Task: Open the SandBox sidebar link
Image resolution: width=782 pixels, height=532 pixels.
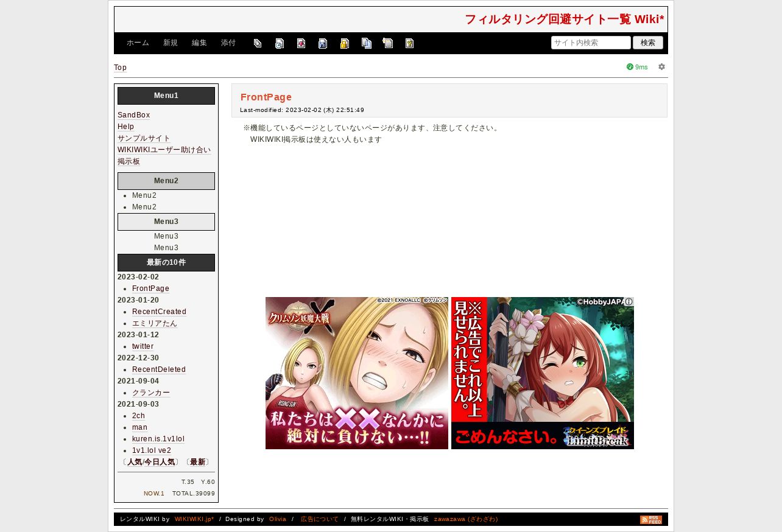Action: point(133,115)
